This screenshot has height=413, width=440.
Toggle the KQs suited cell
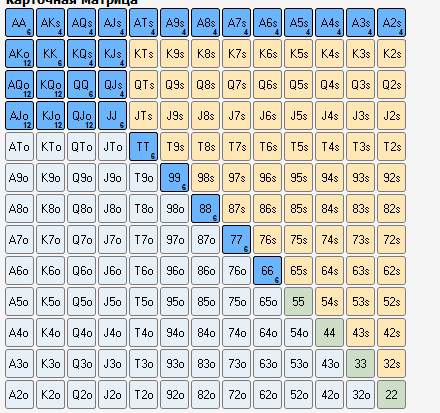coord(81,54)
